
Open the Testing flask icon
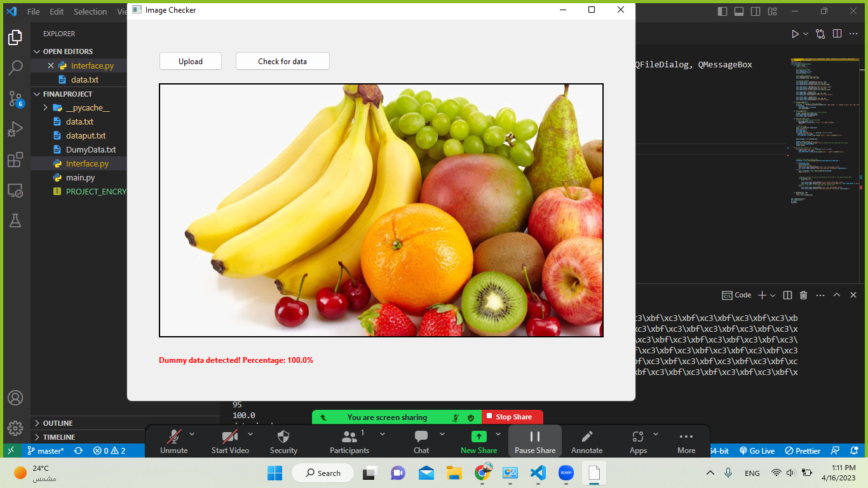pos(16,220)
